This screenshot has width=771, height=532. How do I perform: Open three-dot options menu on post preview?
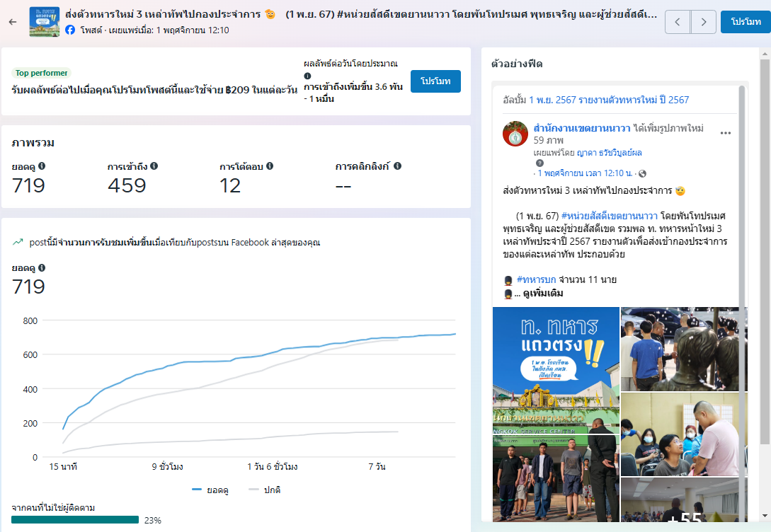click(726, 133)
